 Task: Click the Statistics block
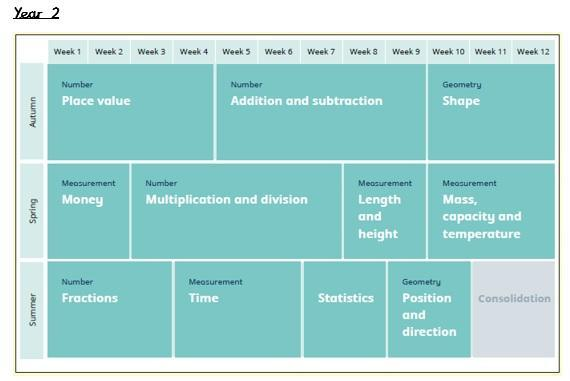pyautogui.click(x=345, y=309)
